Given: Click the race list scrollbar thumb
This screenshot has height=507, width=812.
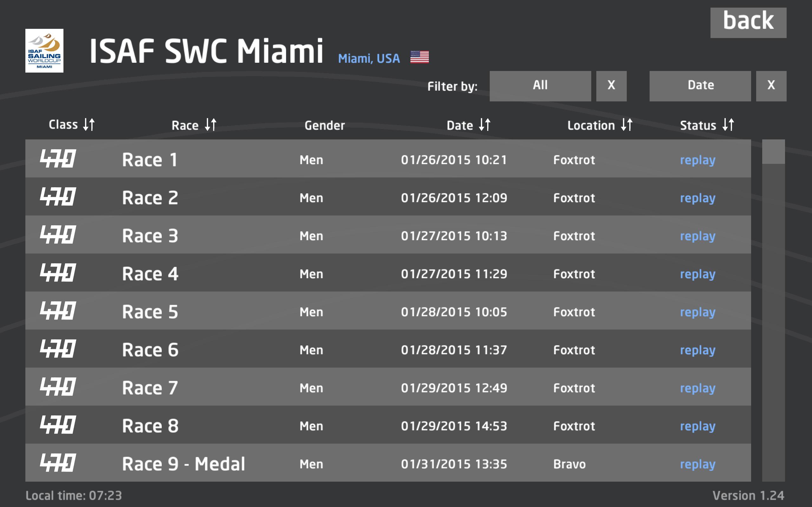Looking at the screenshot, I should point(773,152).
